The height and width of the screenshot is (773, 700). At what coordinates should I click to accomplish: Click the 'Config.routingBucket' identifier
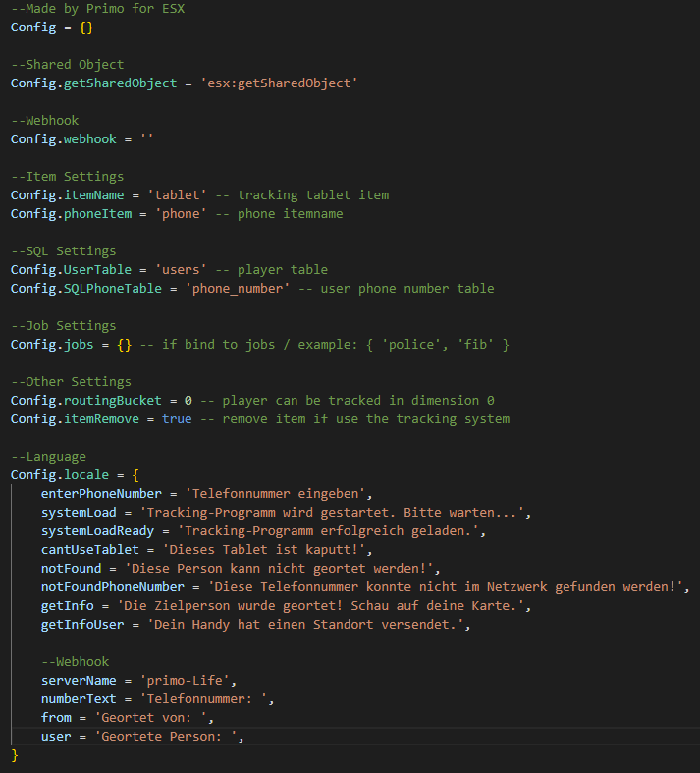click(86, 401)
